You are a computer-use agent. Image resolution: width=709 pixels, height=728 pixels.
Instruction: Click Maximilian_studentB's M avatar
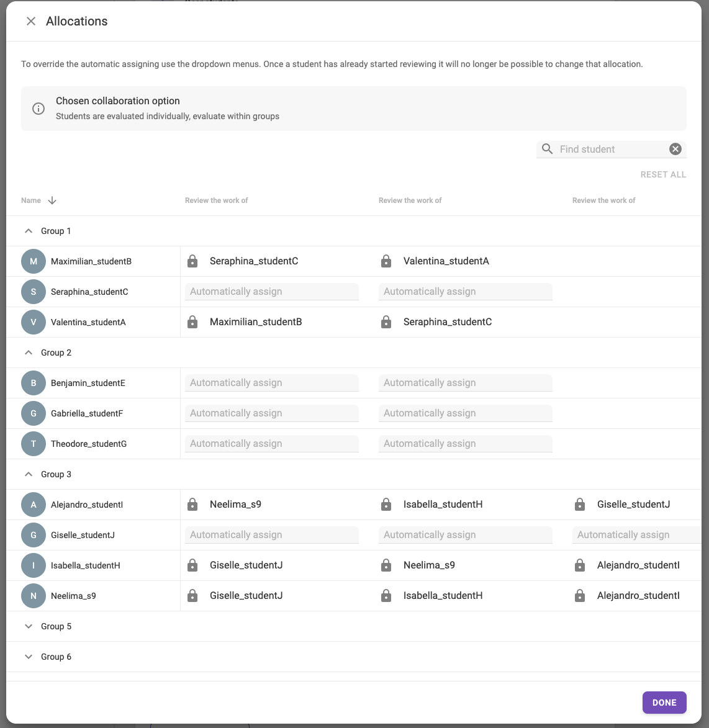pos(34,261)
